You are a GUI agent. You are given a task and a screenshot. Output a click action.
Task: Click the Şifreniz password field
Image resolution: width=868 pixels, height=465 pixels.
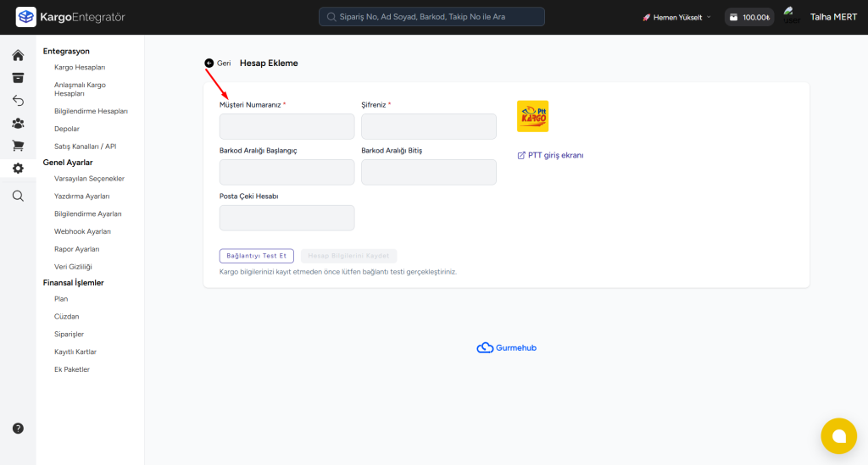point(428,127)
